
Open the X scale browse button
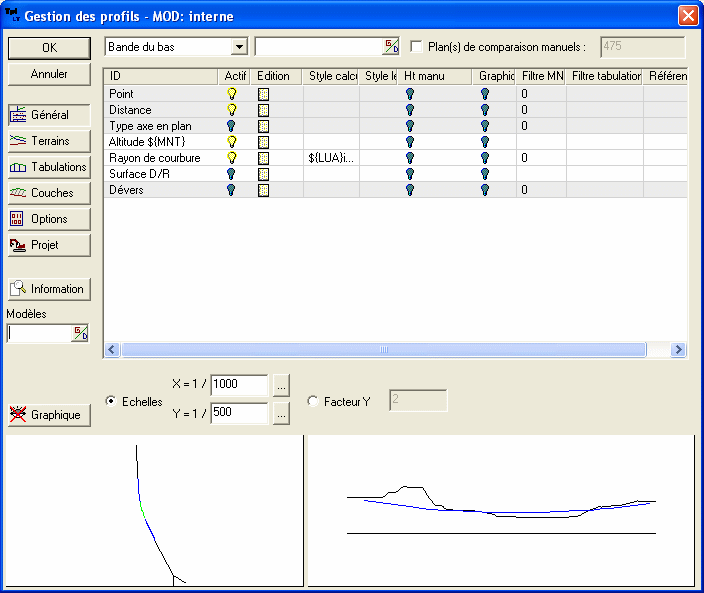tap(281, 385)
